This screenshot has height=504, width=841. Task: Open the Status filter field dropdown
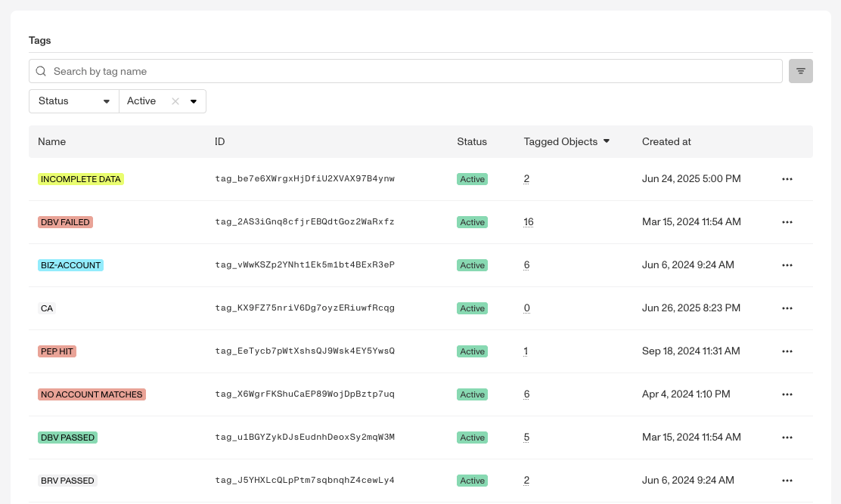point(74,101)
